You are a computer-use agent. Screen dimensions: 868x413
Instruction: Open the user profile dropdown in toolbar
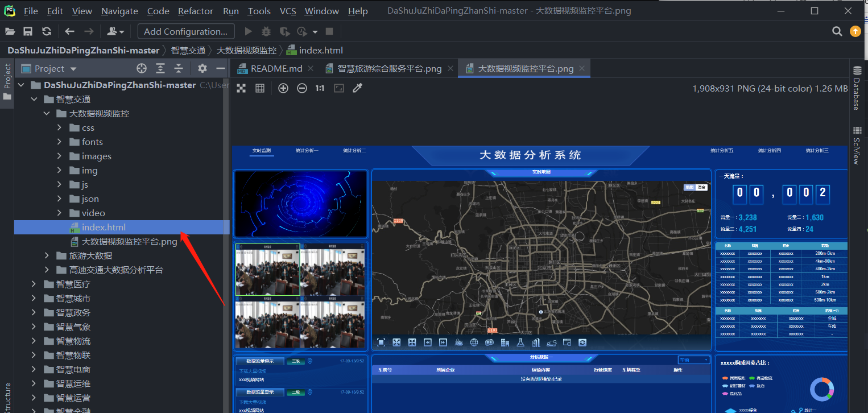point(115,32)
